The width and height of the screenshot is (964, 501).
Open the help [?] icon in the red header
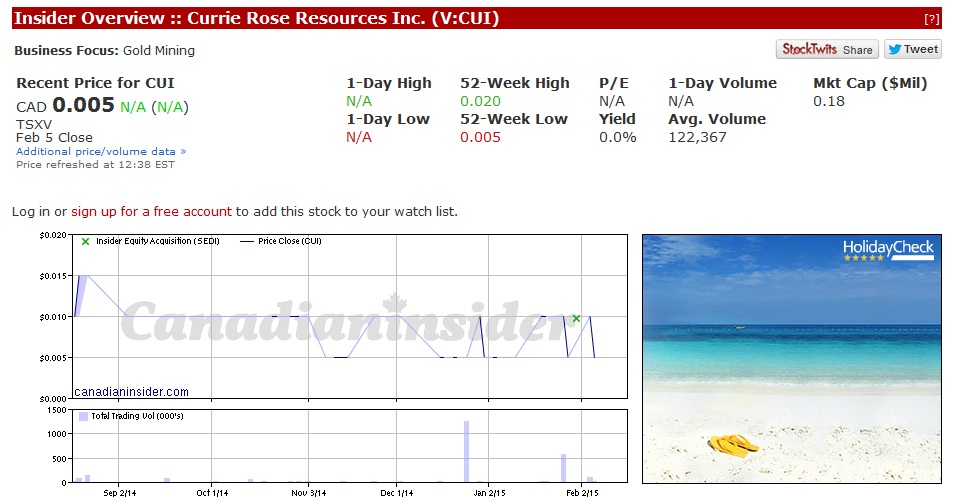pos(931,19)
